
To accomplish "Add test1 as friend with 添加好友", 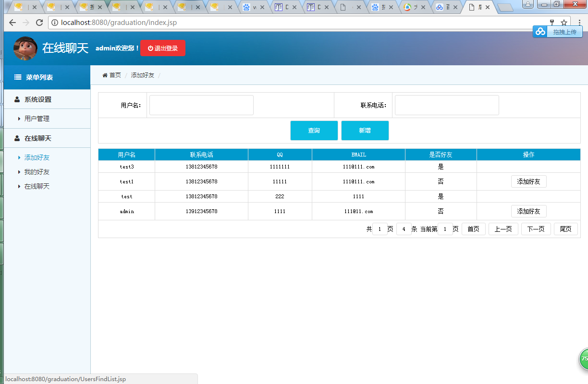I will pyautogui.click(x=529, y=181).
